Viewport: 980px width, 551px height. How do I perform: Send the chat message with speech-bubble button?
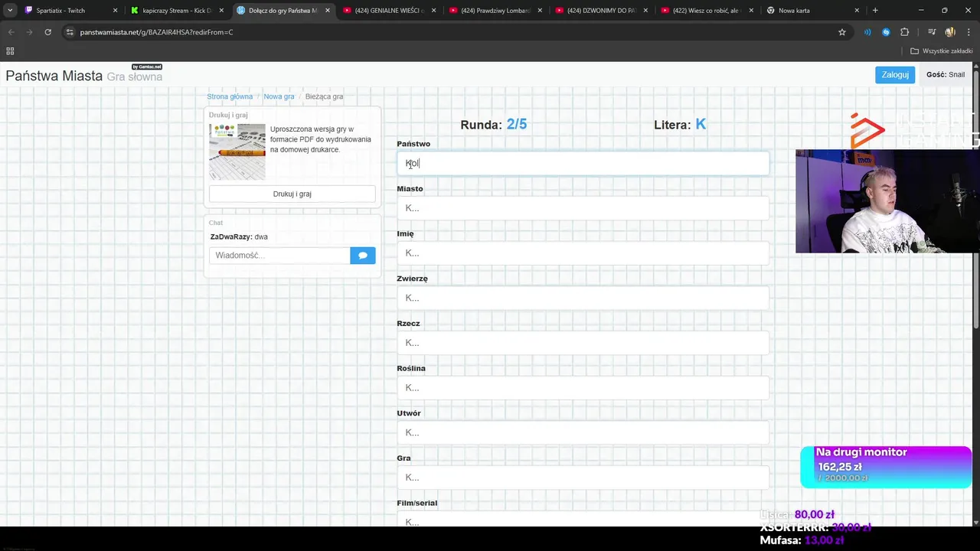tap(363, 255)
